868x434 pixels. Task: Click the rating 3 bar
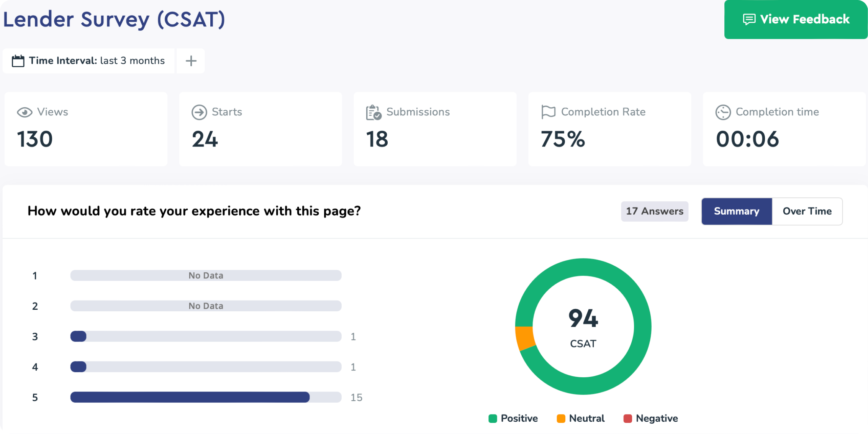[x=206, y=336]
